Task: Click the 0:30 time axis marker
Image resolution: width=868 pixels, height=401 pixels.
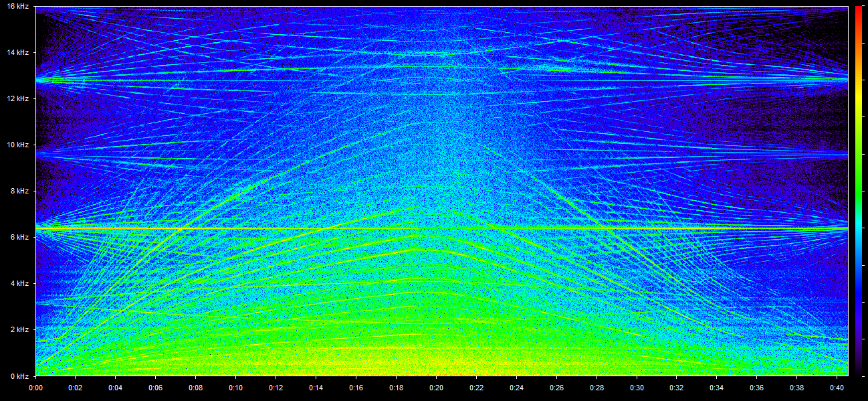Action: pyautogui.click(x=637, y=388)
